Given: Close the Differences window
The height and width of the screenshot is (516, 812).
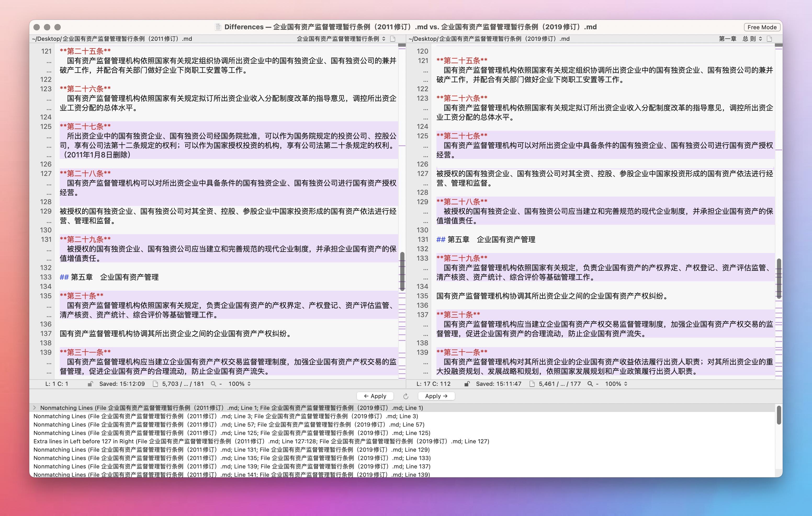Looking at the screenshot, I should [x=37, y=27].
